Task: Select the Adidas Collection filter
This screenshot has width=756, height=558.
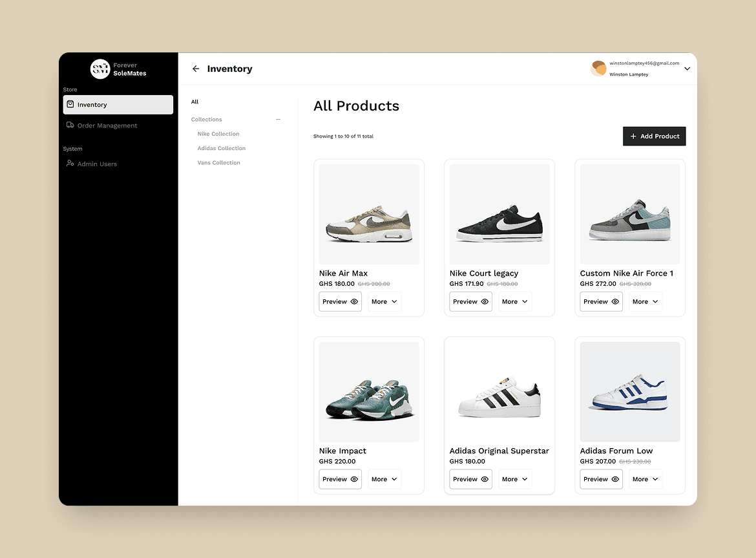Action: point(221,148)
